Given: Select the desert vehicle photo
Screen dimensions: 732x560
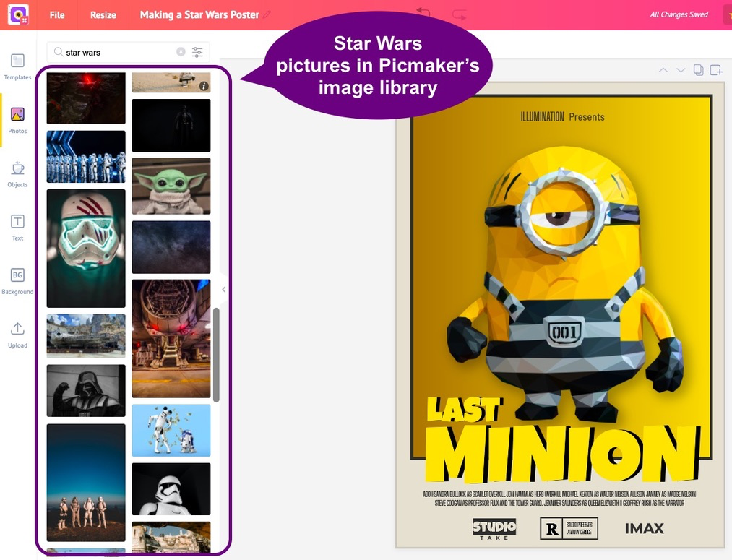Looking at the screenshot, I should click(x=171, y=82).
